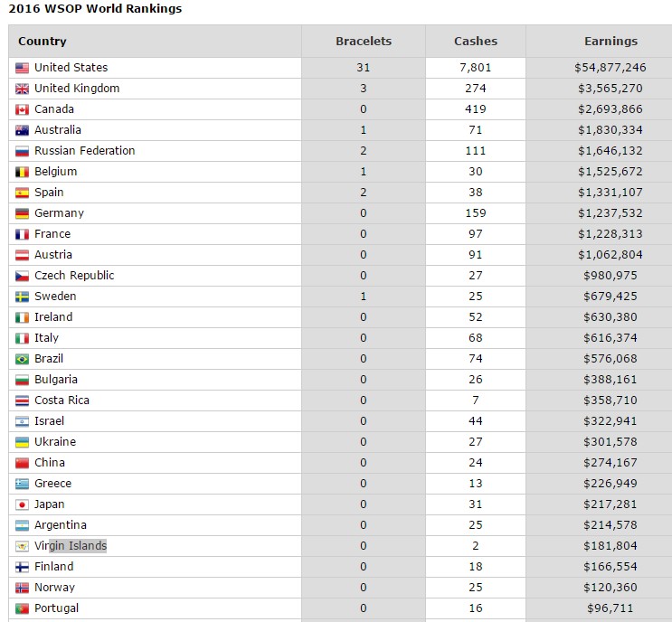The height and width of the screenshot is (622, 672).
Task: Click the United Kingdom flag icon
Action: pos(22,89)
